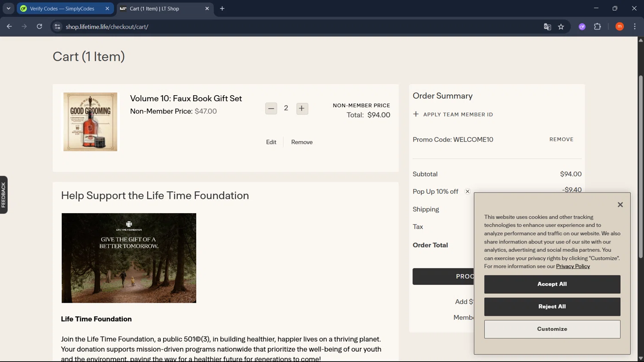
Task: Click the Order Total label
Action: pyautogui.click(x=430, y=245)
